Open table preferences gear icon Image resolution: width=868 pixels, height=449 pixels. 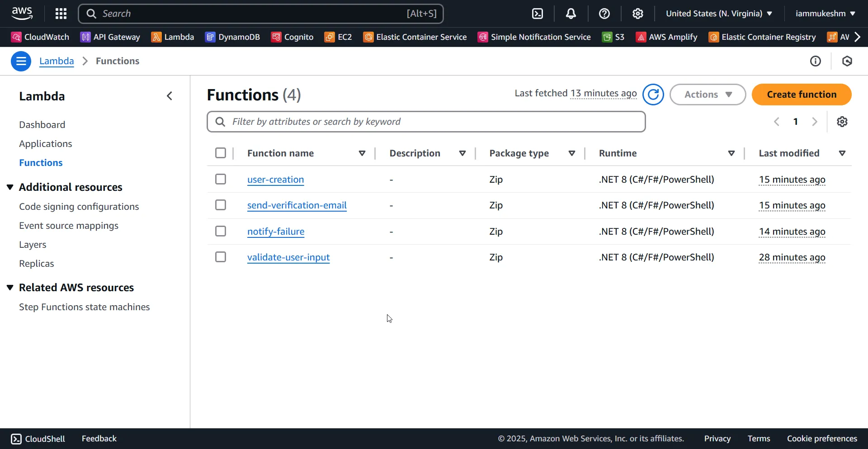(842, 122)
